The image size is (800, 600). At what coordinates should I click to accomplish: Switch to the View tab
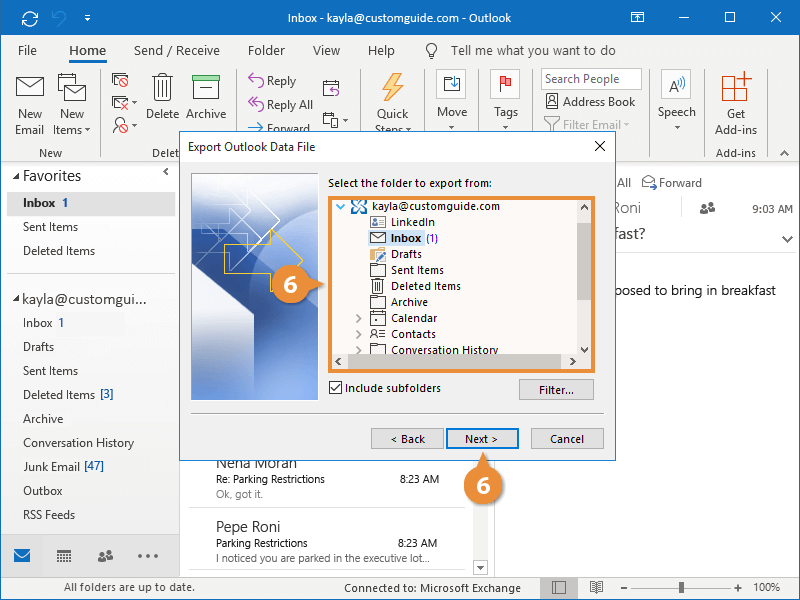pyautogui.click(x=326, y=51)
